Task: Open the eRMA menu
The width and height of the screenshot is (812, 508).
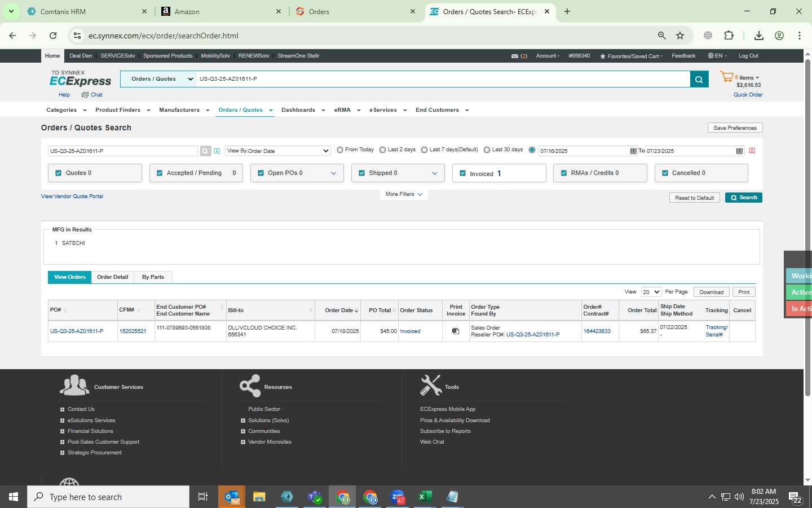Action: pos(347,110)
